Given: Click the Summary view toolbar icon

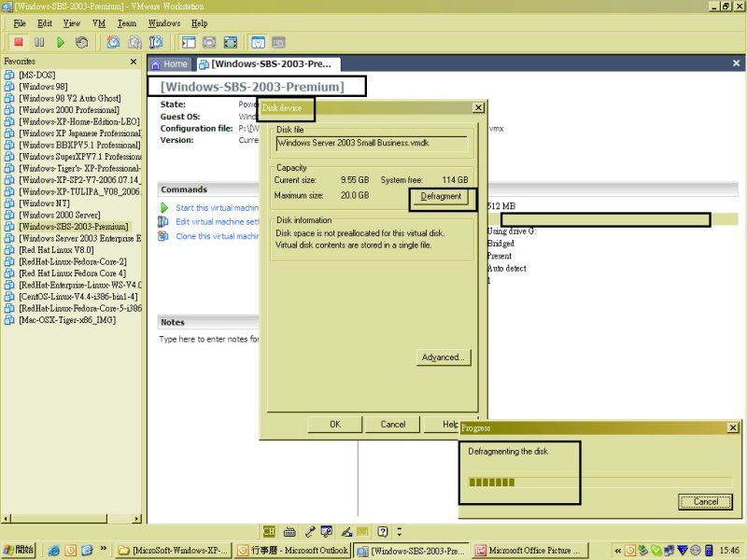Looking at the screenshot, I should pyautogui.click(x=258, y=42).
